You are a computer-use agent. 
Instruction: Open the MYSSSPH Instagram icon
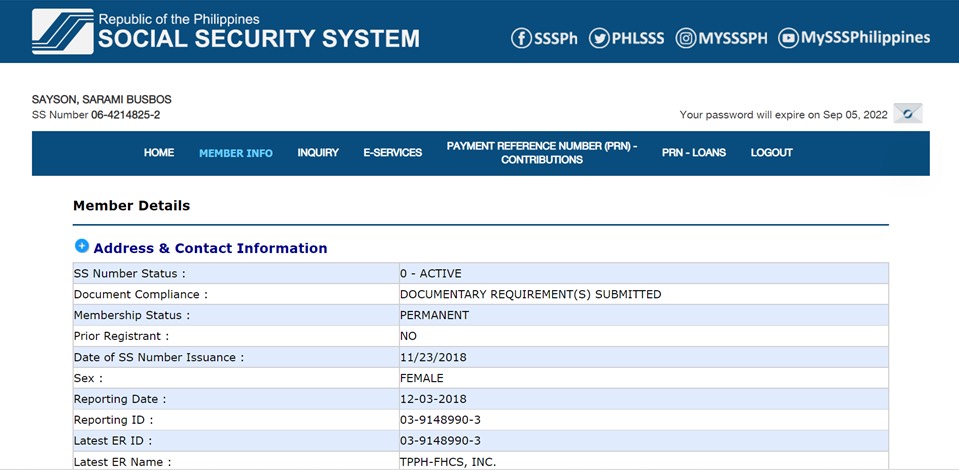[x=686, y=38]
